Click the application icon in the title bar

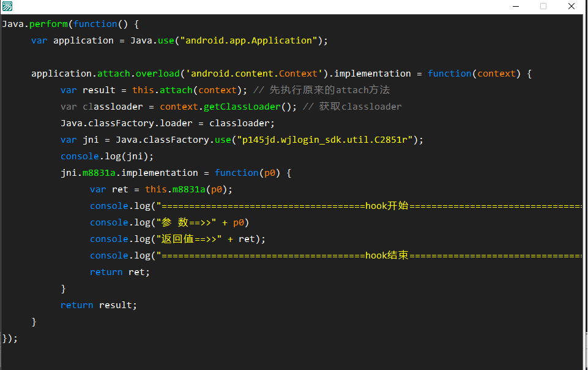pyautogui.click(x=7, y=7)
